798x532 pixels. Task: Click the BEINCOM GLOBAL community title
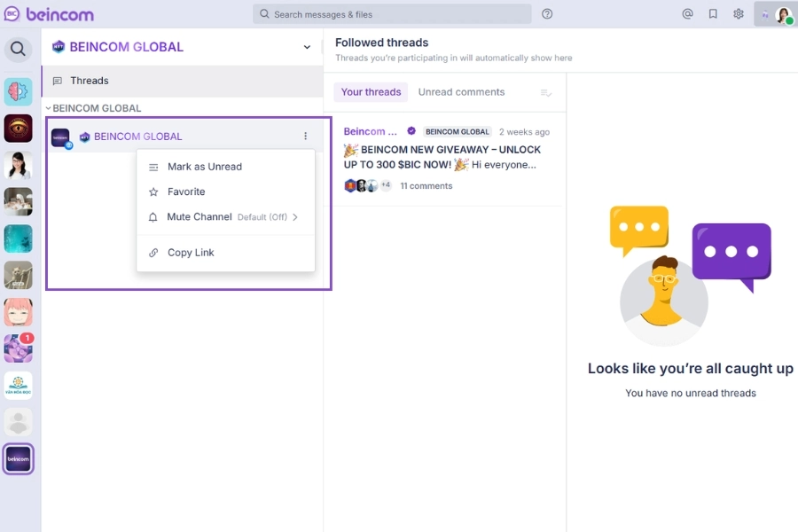point(126,47)
